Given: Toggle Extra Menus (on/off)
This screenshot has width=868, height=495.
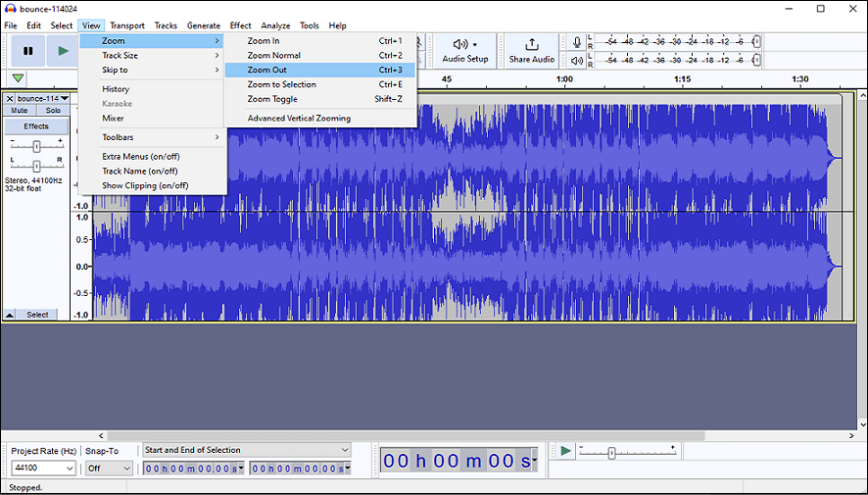Looking at the screenshot, I should tap(141, 157).
